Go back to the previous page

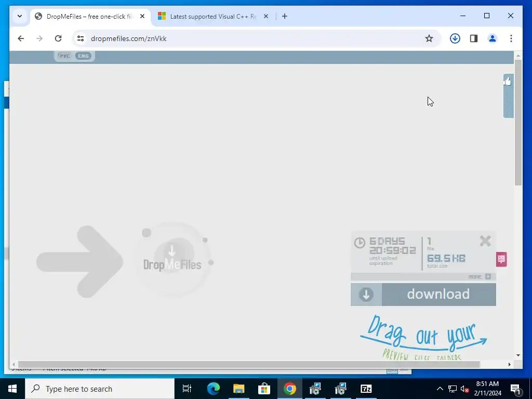[21, 38]
